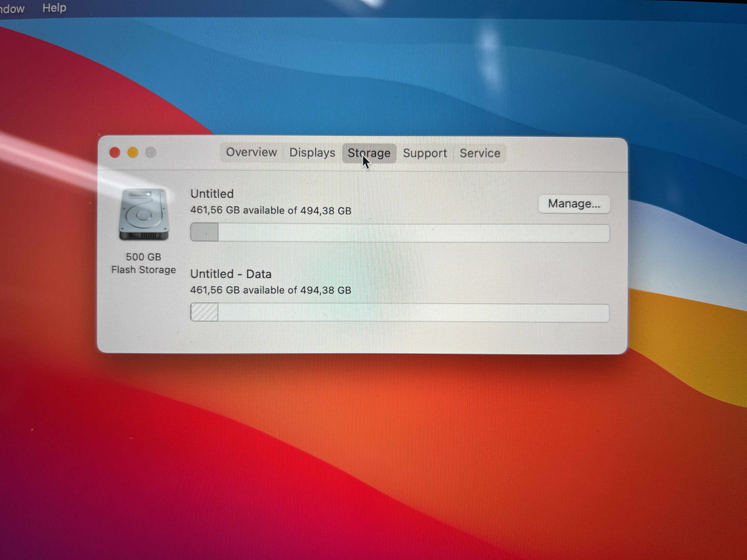Screen dimensions: 747x560
Task: Click the greyed-out zoom window button
Action: pyautogui.click(x=151, y=153)
